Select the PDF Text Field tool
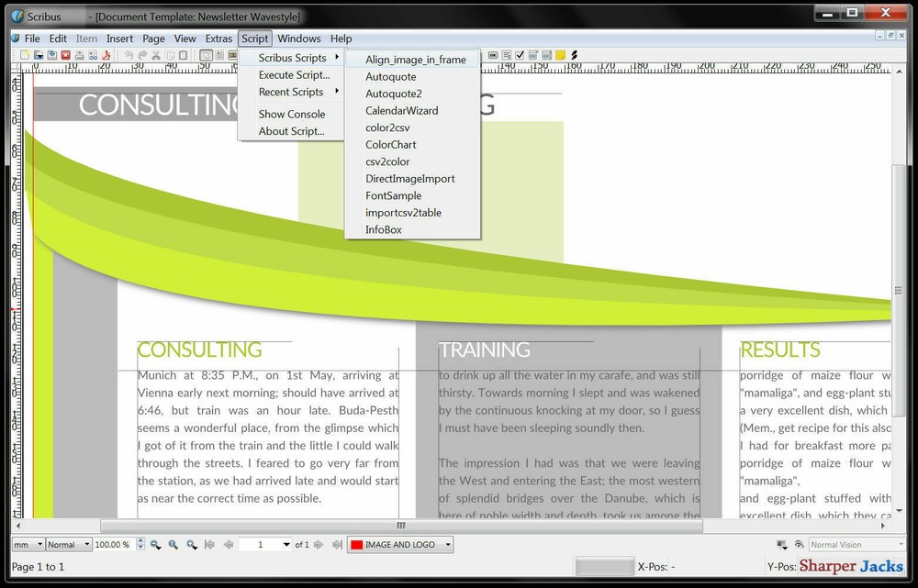The height and width of the screenshot is (588, 918). click(507, 55)
